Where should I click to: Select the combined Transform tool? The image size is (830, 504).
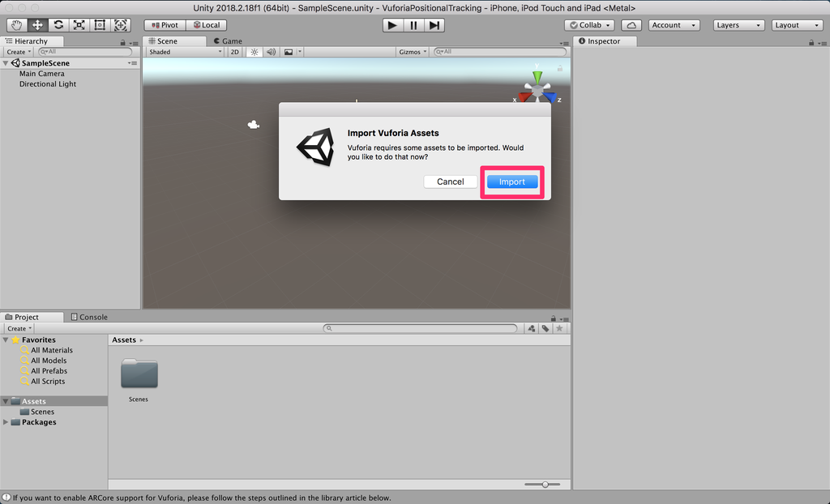coord(121,25)
